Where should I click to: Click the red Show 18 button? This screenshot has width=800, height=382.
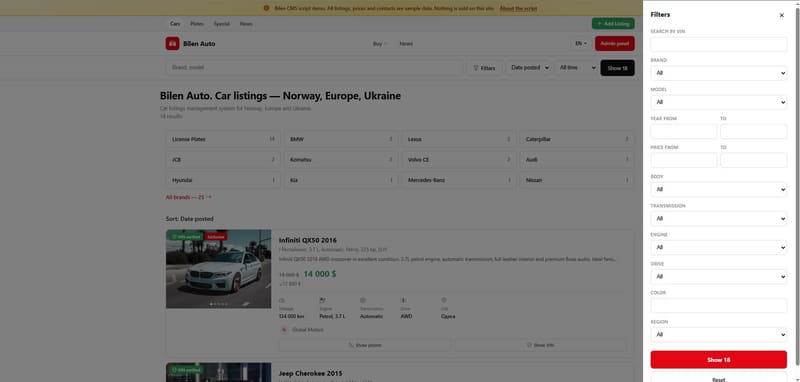click(718, 360)
